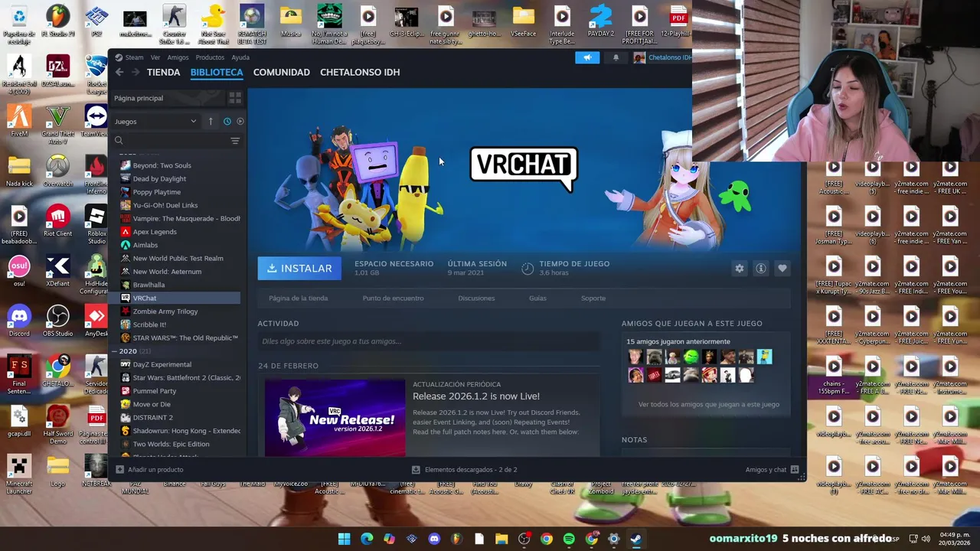Image resolution: width=980 pixels, height=551 pixels.
Task: Open Chetalonso IDH account dropdown
Action: [x=662, y=57]
